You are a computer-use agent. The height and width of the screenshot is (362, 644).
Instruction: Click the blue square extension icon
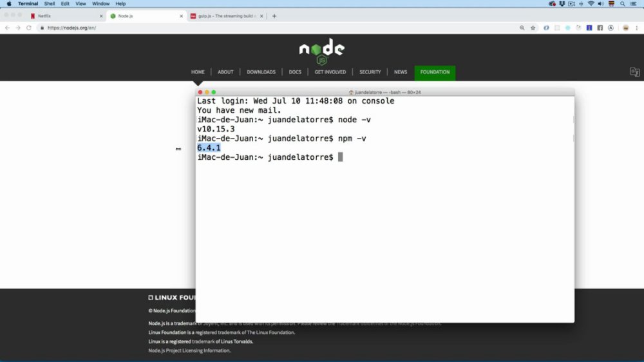pyautogui.click(x=589, y=28)
